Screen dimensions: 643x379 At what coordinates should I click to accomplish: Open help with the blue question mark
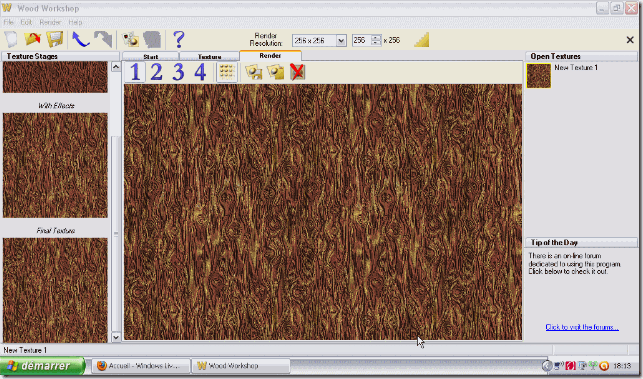(178, 39)
